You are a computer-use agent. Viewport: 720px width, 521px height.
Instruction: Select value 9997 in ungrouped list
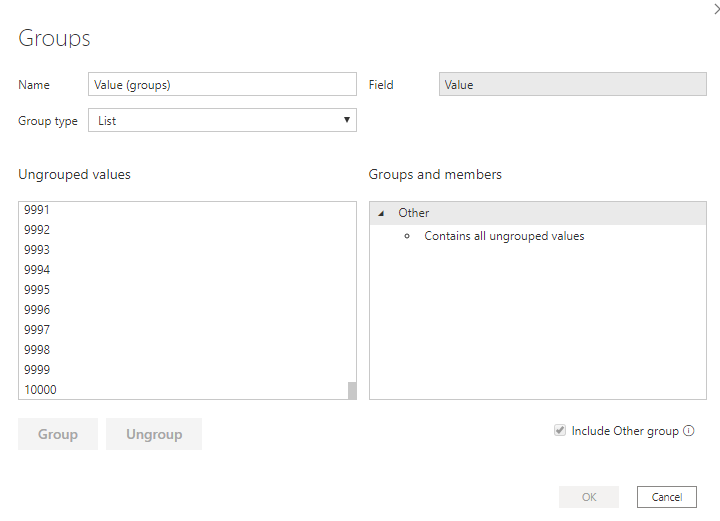pos(37,330)
